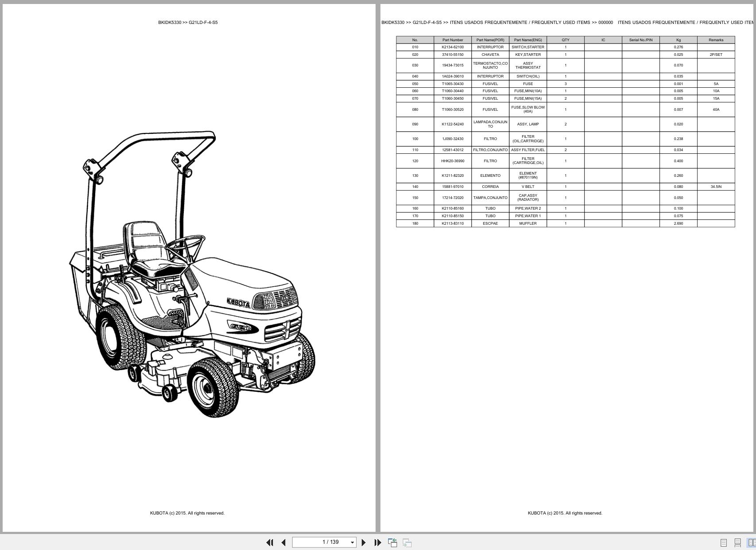Switch to two-page facing view

click(x=752, y=543)
